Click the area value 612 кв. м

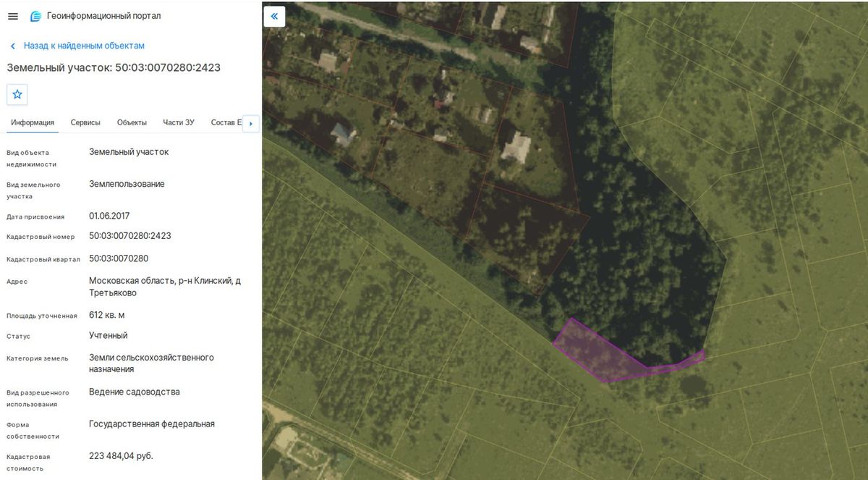[107, 315]
